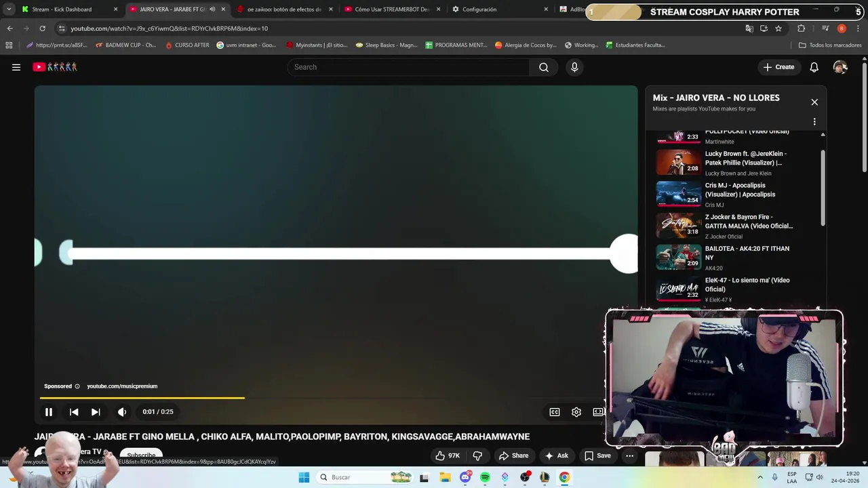Click the address bar URL

(x=170, y=28)
